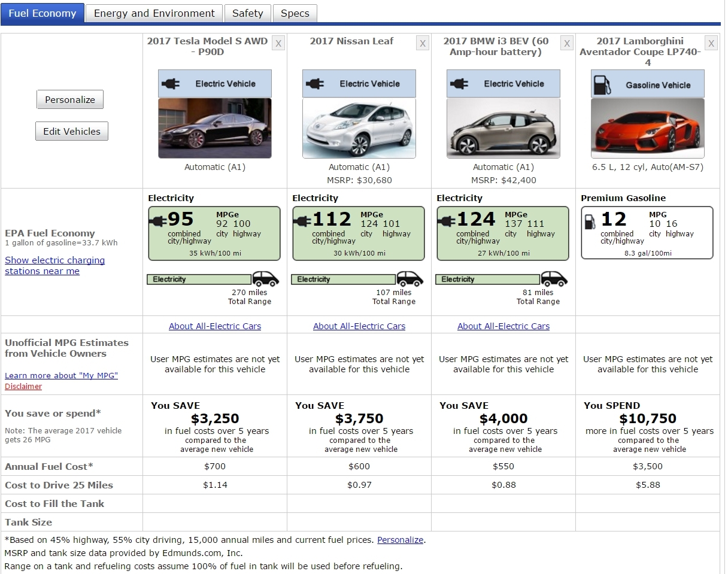The image size is (728, 574).
Task: Remove the Nissan Leaf with X button
Action: (423, 43)
